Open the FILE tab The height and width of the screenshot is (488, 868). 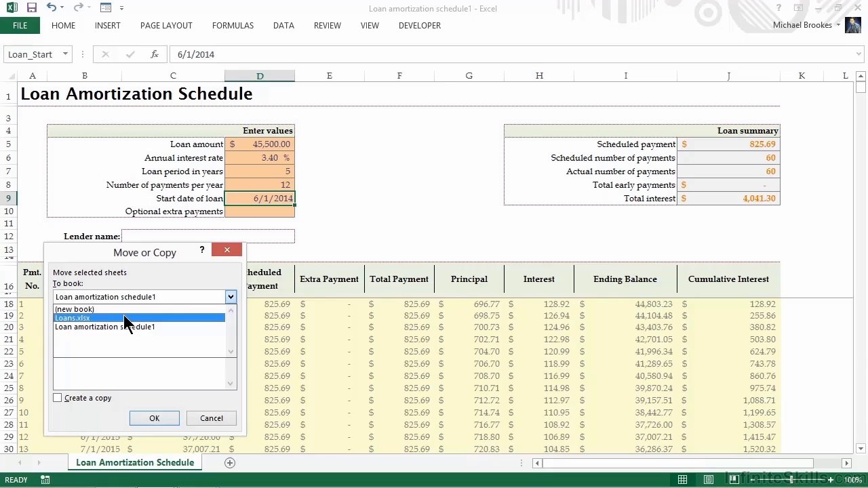20,25
